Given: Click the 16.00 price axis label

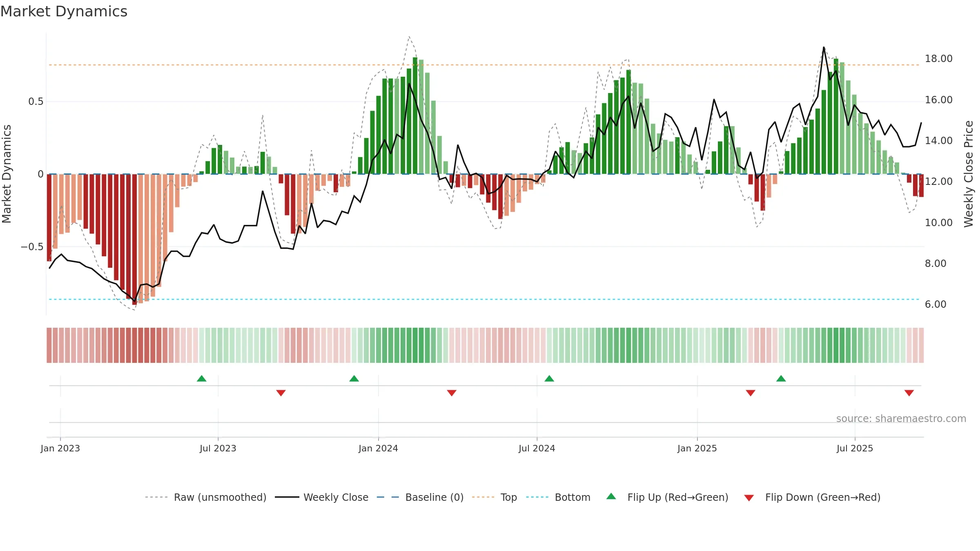Looking at the screenshot, I should 939,100.
